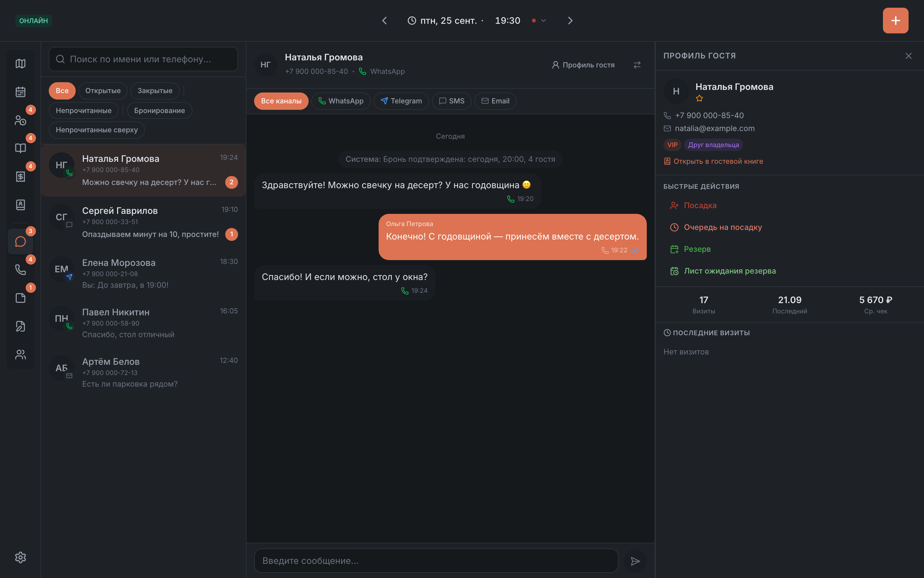Viewport: 924px width, 578px height.
Task: Open the document with pen sidebar icon
Action: pyautogui.click(x=21, y=326)
